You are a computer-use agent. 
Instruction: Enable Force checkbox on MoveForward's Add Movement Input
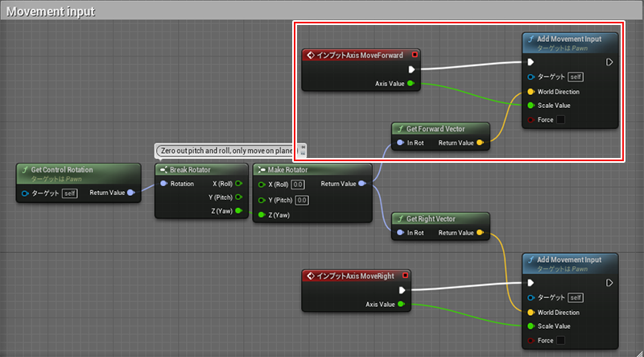tap(560, 119)
